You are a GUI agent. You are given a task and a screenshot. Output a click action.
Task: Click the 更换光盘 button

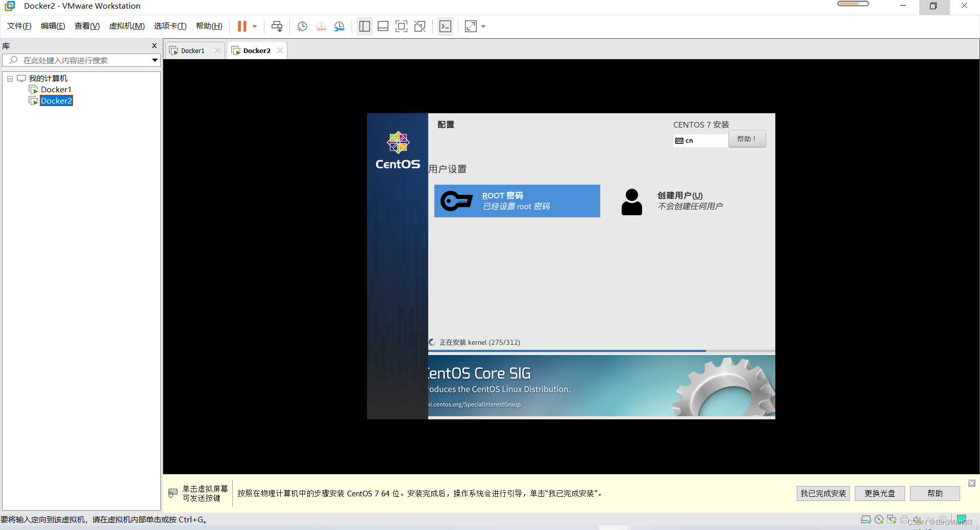pos(879,493)
